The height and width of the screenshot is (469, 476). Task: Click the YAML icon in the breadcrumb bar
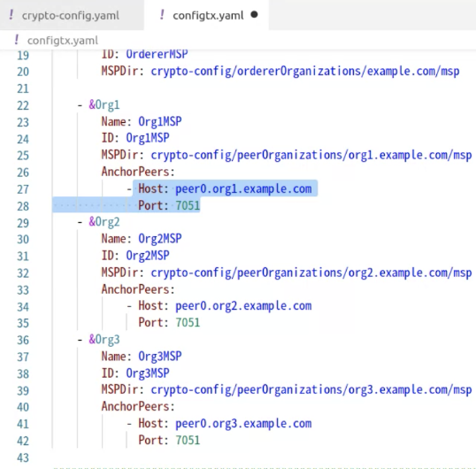(17, 40)
